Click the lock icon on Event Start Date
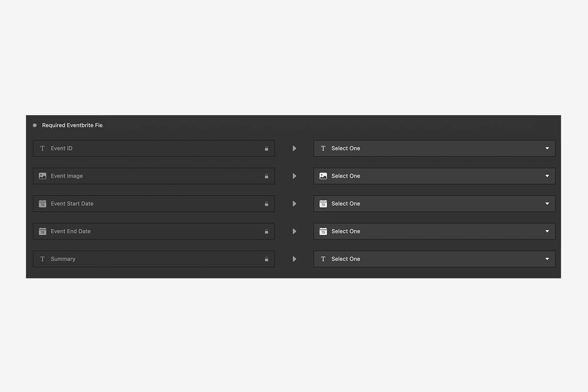 pos(267,204)
